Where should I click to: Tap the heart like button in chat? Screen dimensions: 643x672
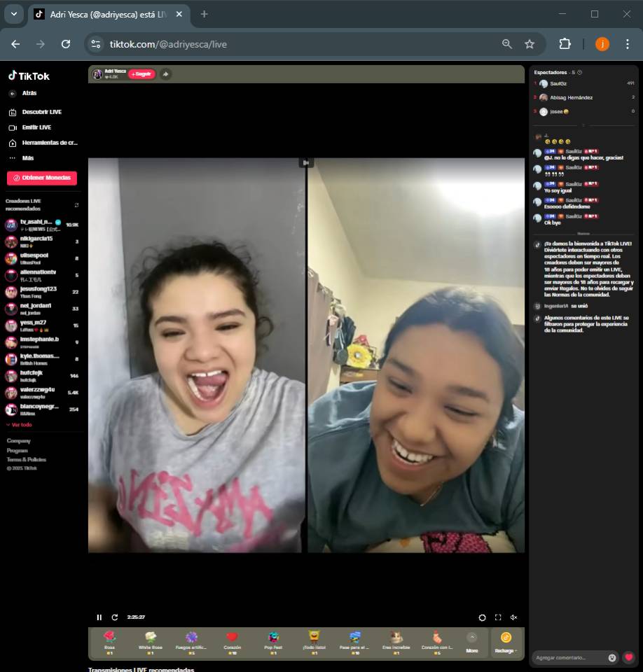tap(629, 657)
